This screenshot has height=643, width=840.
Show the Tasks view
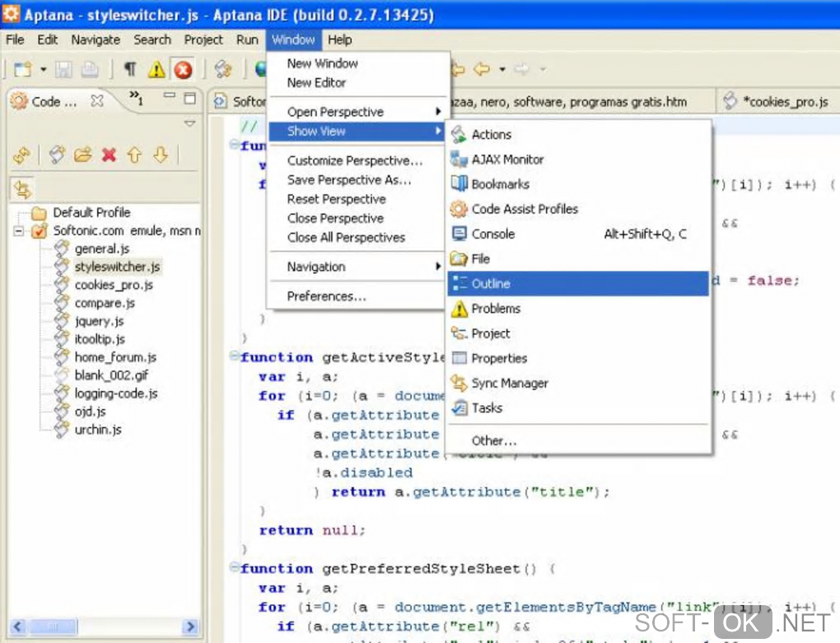[578, 408]
